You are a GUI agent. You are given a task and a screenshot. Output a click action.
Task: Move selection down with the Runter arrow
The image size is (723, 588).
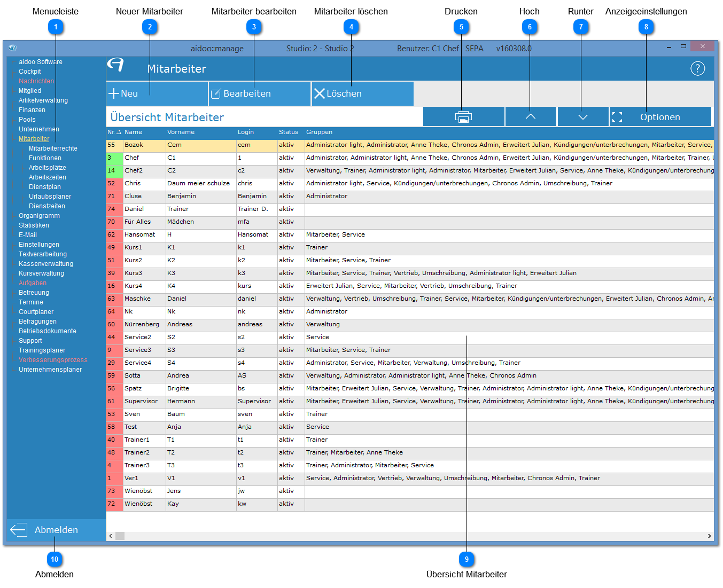click(582, 116)
